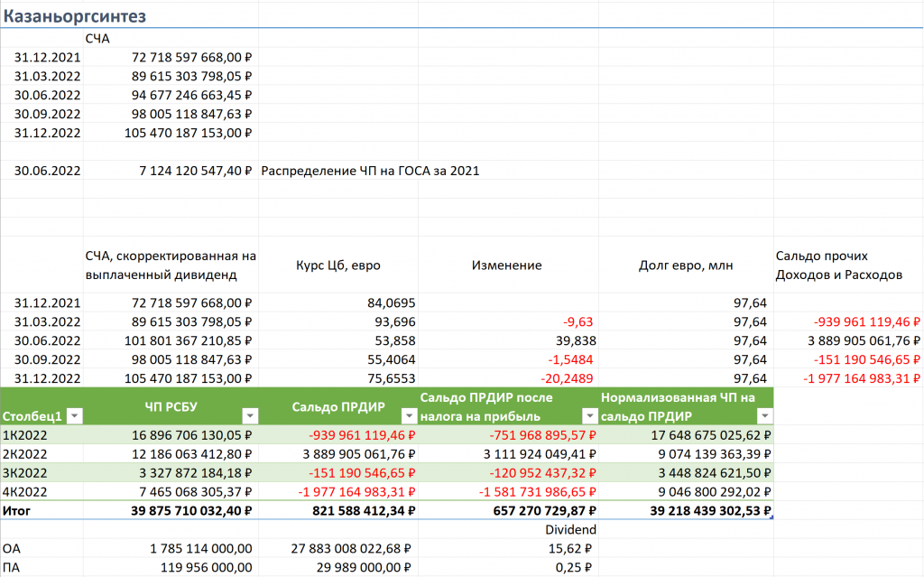Image resolution: width=924 pixels, height=577 pixels.
Task: Select dividend value 0,25 ₽
Action: pyautogui.click(x=574, y=567)
